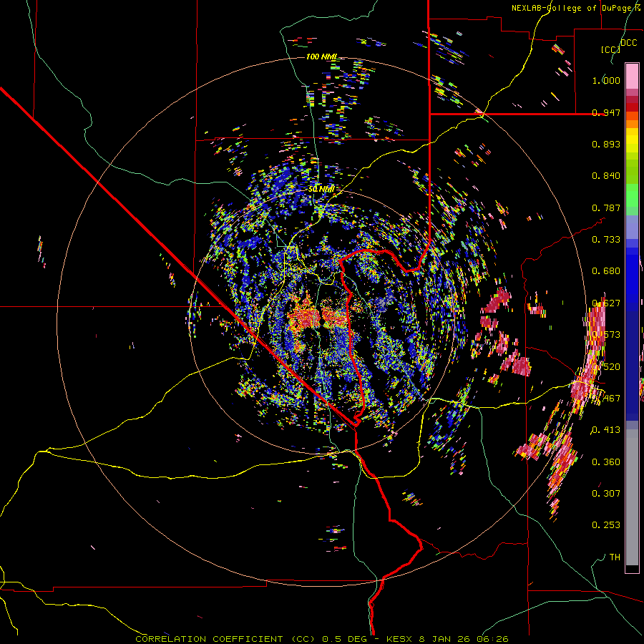The width and height of the screenshot is (644, 644).
Task: Click the bright green color scale segment
Action: tap(632, 195)
